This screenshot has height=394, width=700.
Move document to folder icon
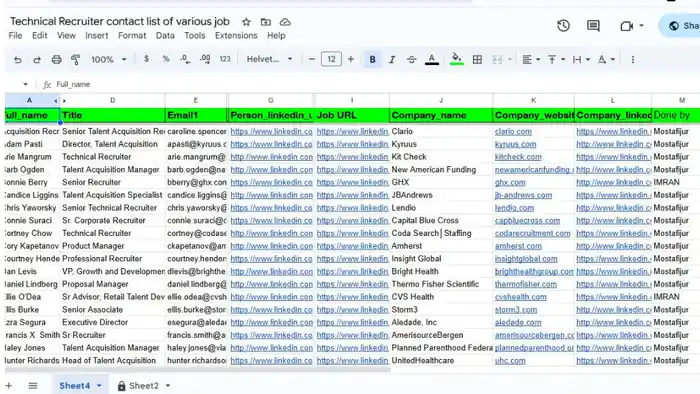coord(266,22)
